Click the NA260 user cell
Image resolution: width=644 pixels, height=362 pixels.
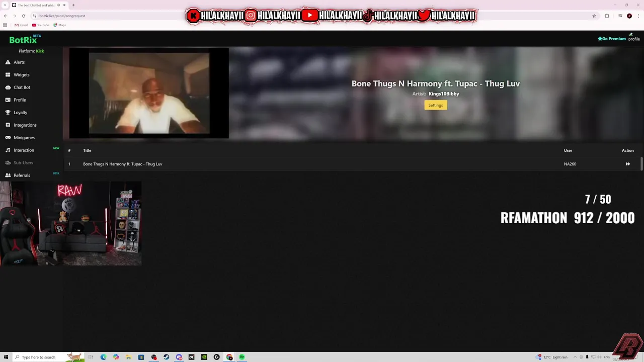[570, 164]
